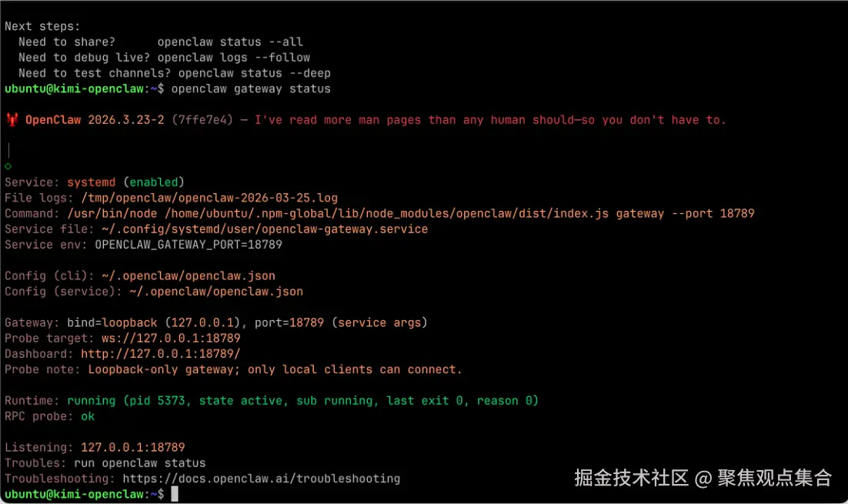This screenshot has height=504, width=848.
Task: Click the RPC probe 'ok' result
Action: pyautogui.click(x=88, y=416)
